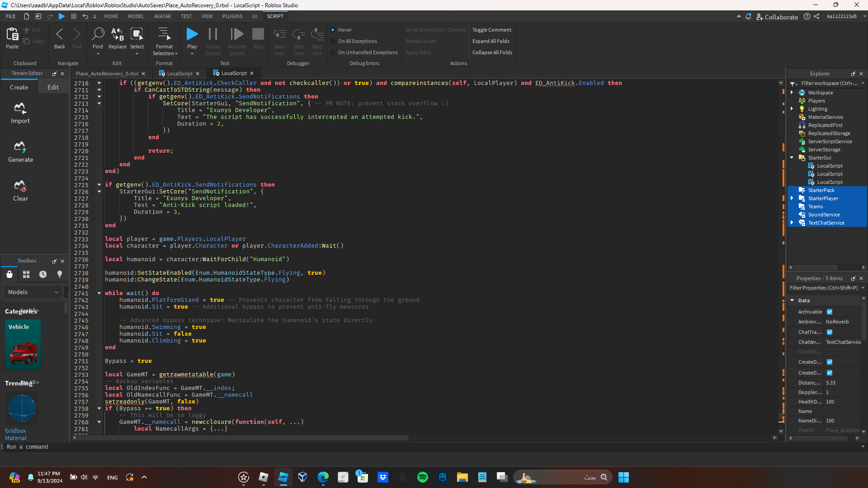This screenshot has width=868, height=488.
Task: Select the On All Exceptions option
Action: pos(333,41)
